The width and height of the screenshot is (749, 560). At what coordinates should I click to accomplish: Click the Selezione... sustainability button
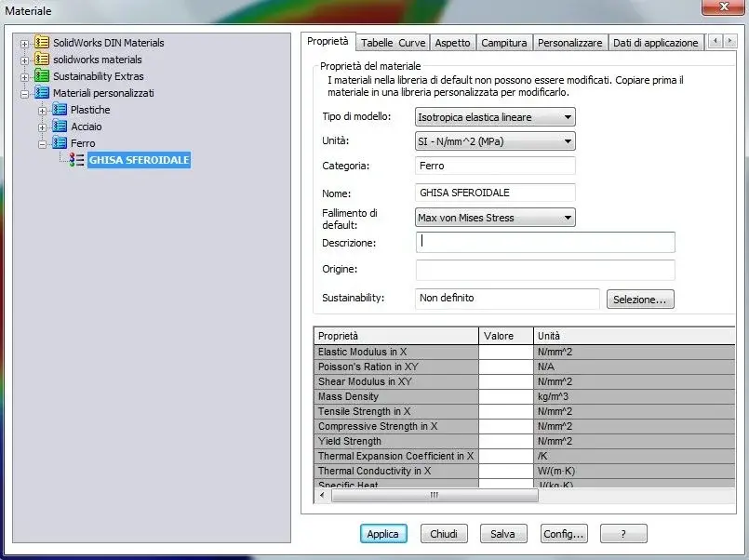(639, 300)
